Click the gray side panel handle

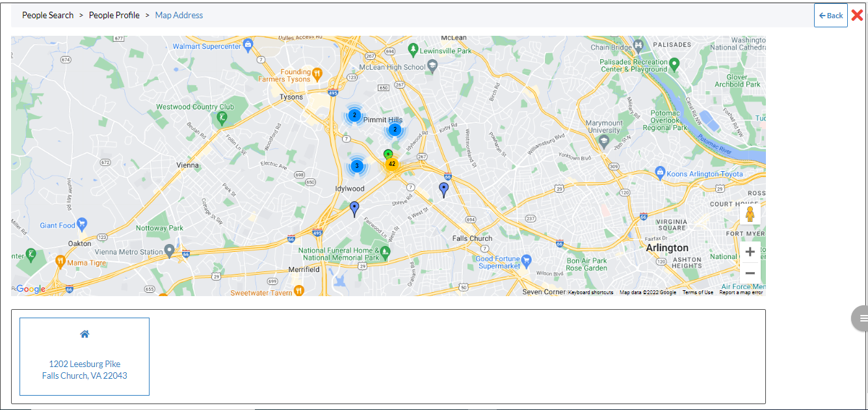click(860, 318)
